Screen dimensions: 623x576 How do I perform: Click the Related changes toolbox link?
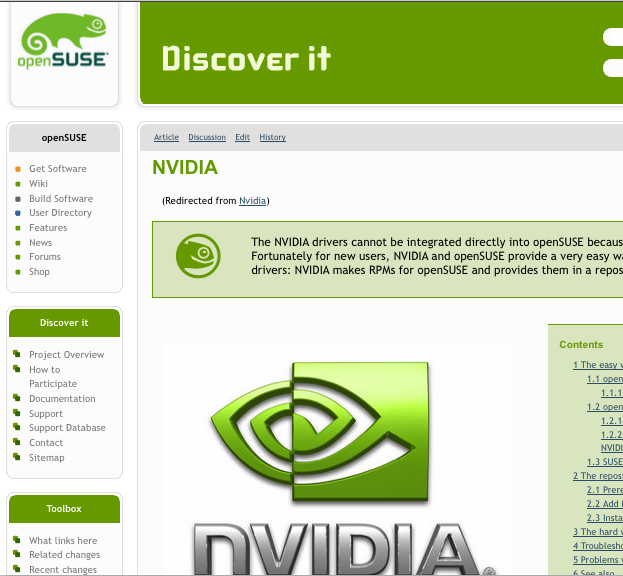tap(64, 555)
